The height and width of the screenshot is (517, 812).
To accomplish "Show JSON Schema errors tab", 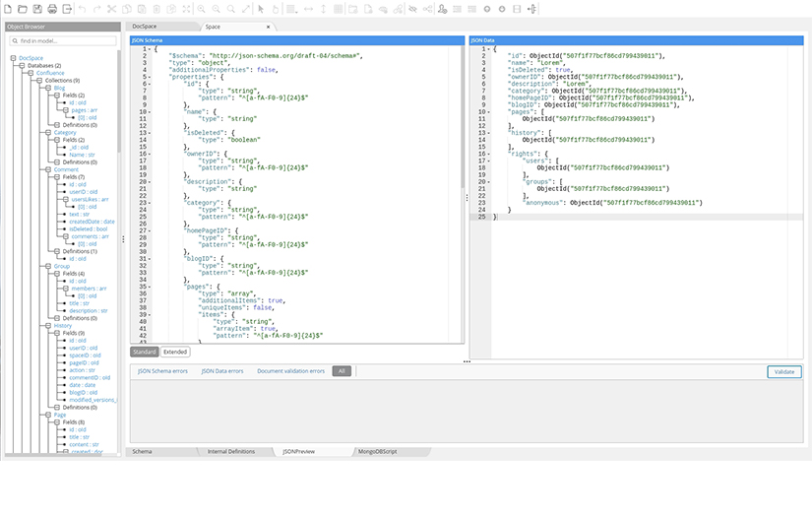I will point(162,371).
